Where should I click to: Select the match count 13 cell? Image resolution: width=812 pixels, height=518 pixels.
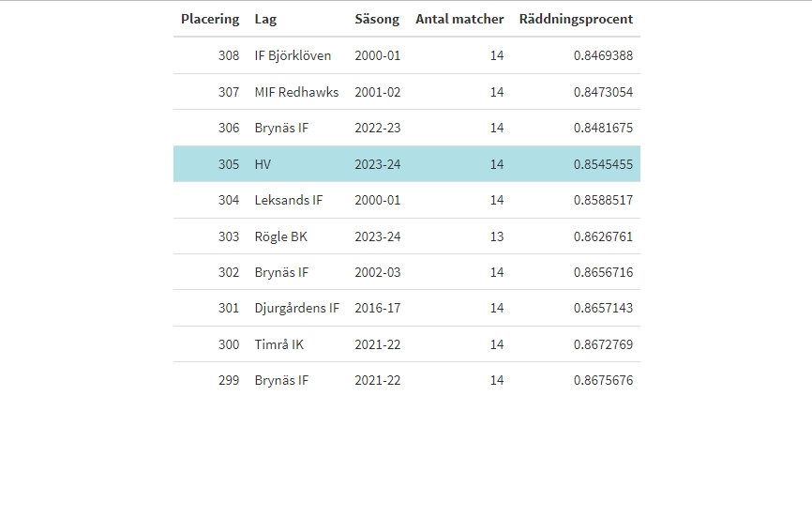pyautogui.click(x=496, y=236)
